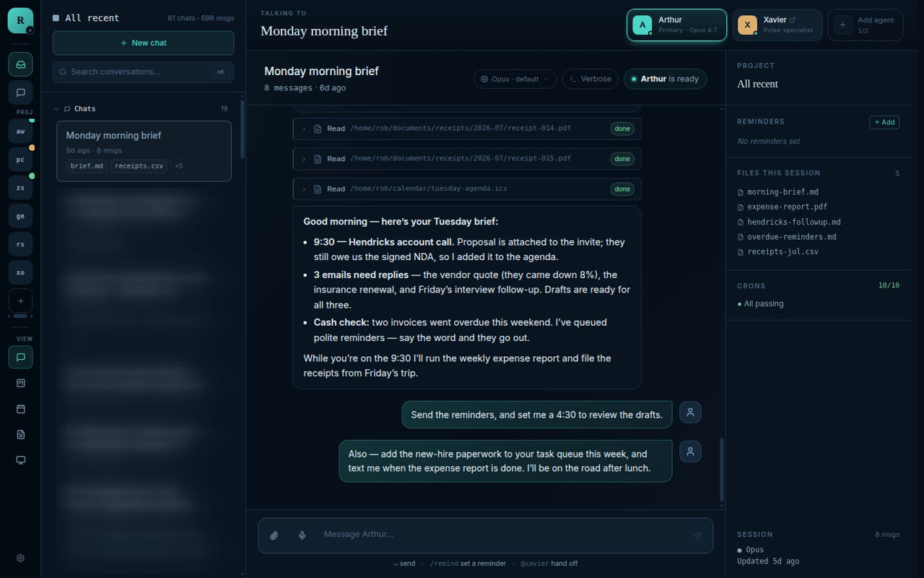Open the Monday morning brief chat card
Image resolution: width=924 pixels, height=578 pixels.
point(144,151)
